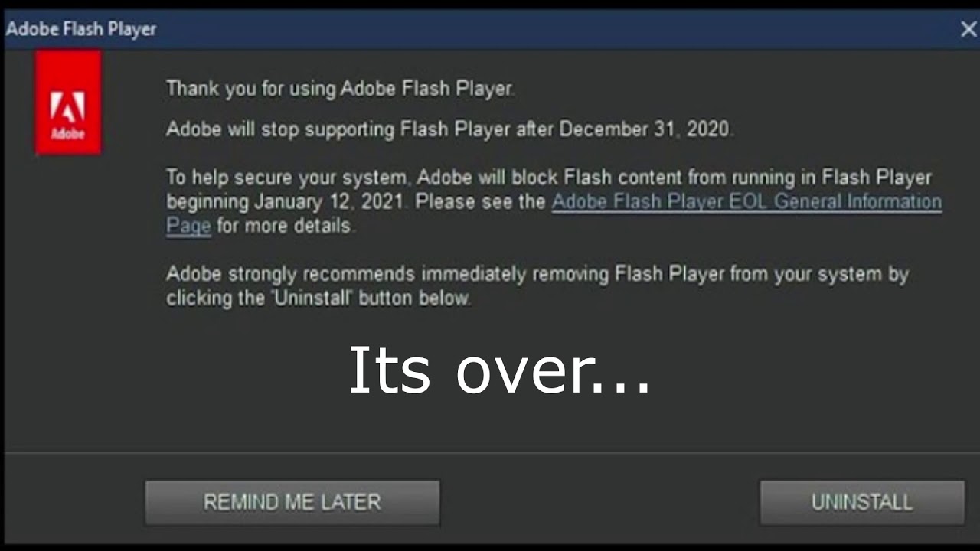Click the white 'A' symbol in logo

pyautogui.click(x=67, y=107)
